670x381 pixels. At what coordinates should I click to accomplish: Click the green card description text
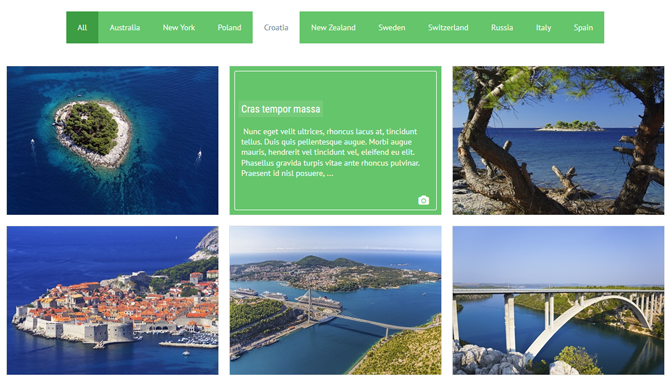[x=330, y=152]
